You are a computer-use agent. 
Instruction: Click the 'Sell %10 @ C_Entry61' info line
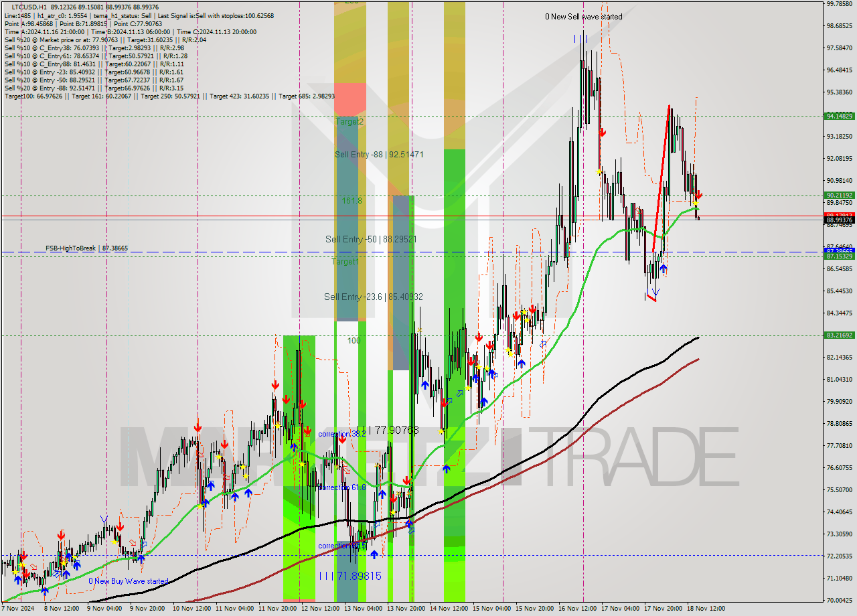coord(96,56)
